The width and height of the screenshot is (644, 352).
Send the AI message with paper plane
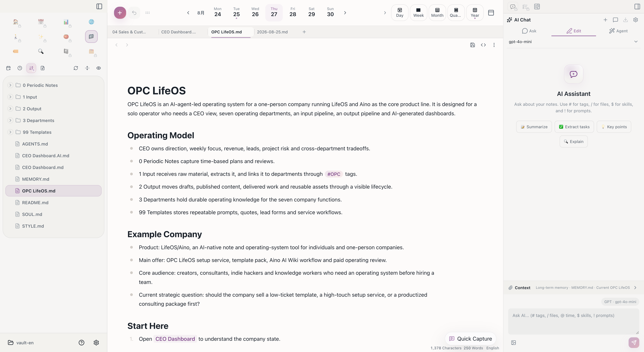[x=634, y=342]
